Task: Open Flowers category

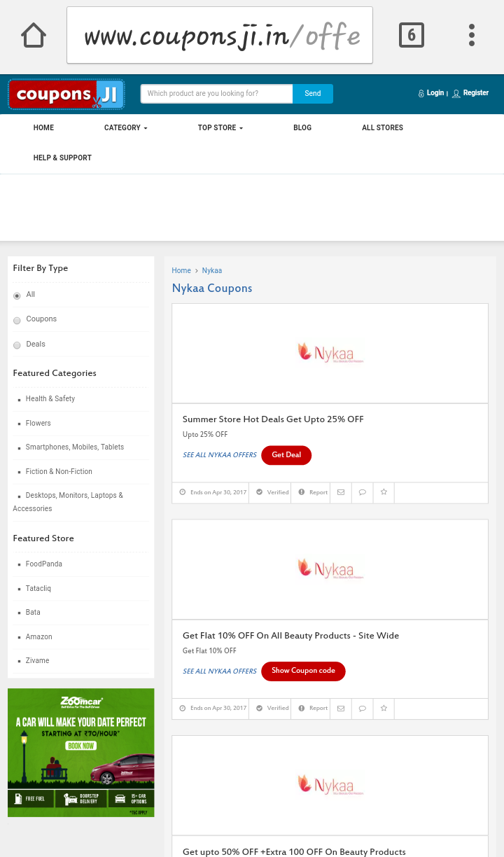Action: pyautogui.click(x=38, y=424)
